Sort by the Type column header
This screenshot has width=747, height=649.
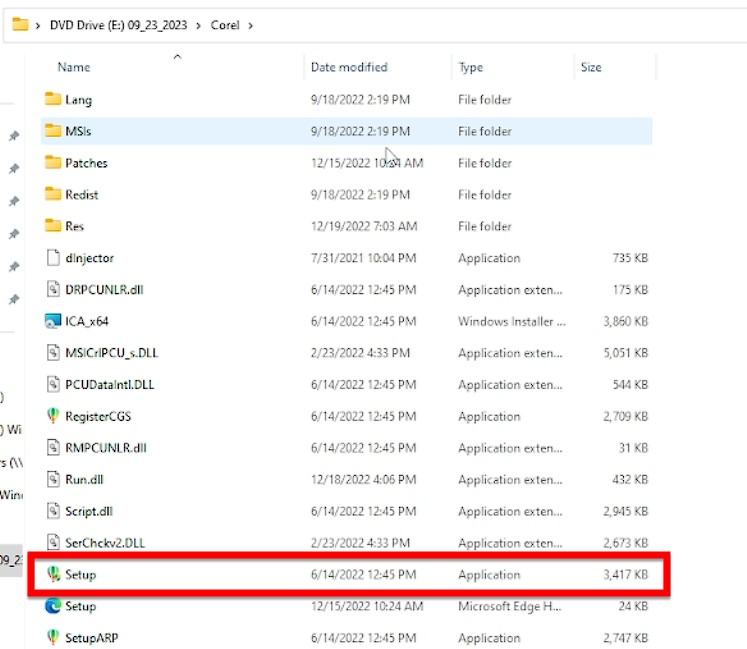471,67
